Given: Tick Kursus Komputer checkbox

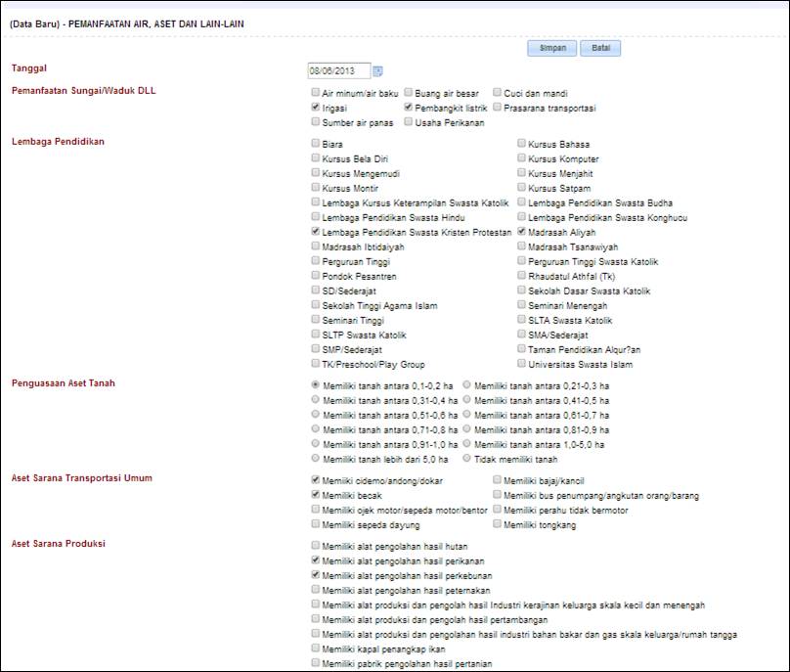Looking at the screenshot, I should [x=521, y=157].
